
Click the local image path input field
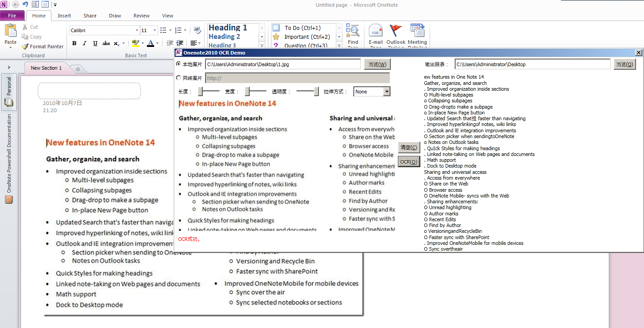[283, 64]
